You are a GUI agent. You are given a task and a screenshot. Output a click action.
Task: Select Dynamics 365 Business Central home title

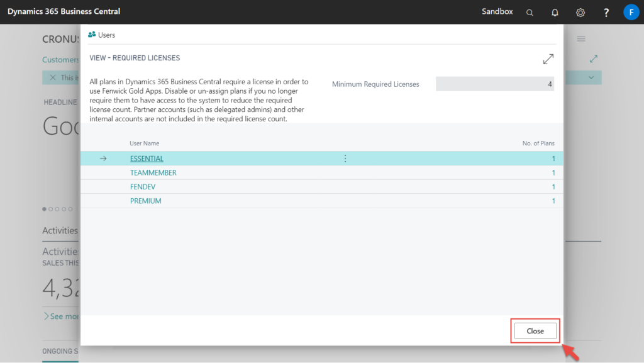coord(64,11)
